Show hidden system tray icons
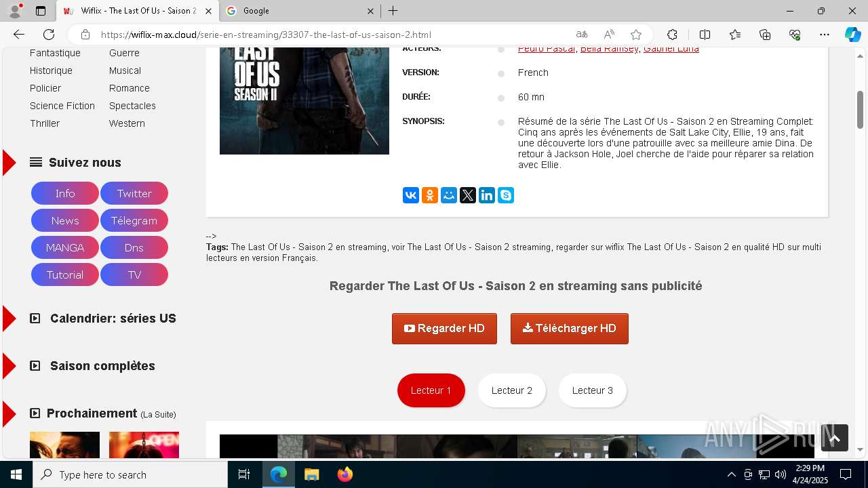 coord(731,474)
